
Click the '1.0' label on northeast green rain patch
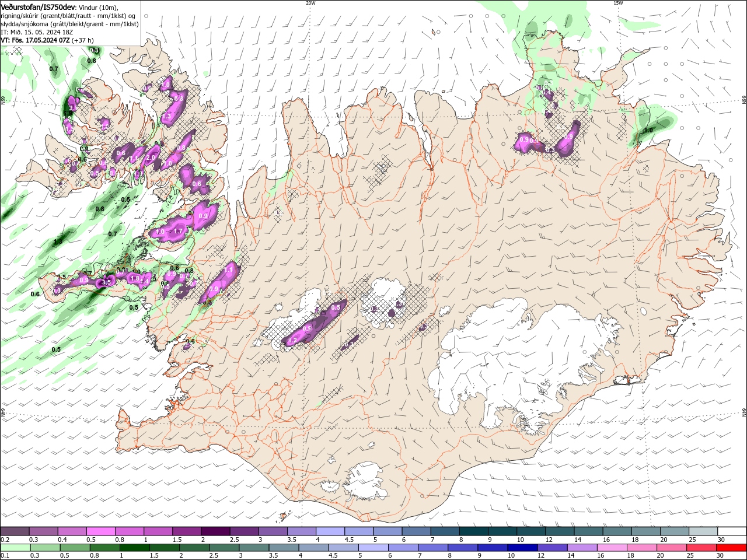tap(648, 130)
